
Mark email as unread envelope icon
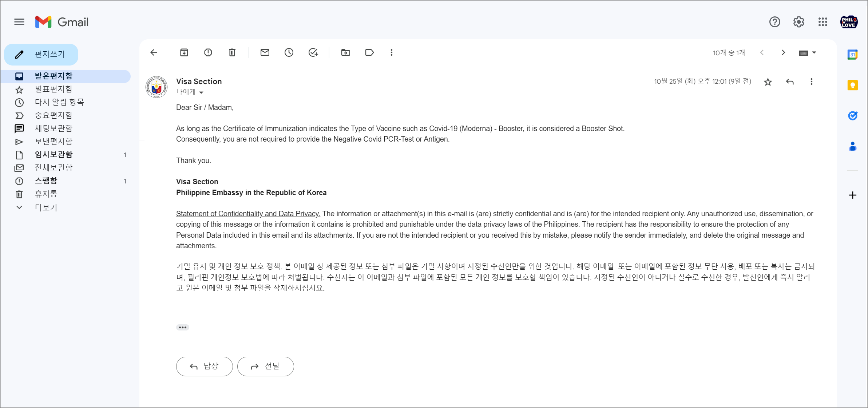(x=265, y=53)
